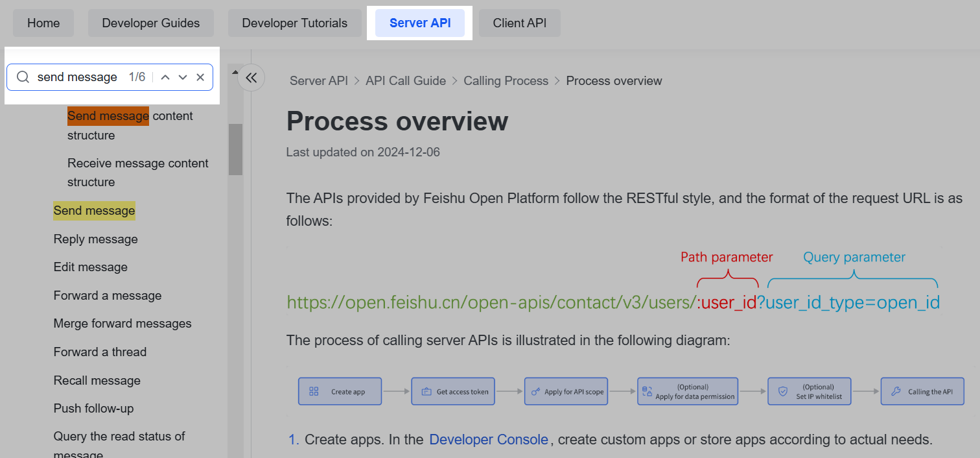
Task: Select the Developer Tutorials tab
Action: tap(294, 23)
